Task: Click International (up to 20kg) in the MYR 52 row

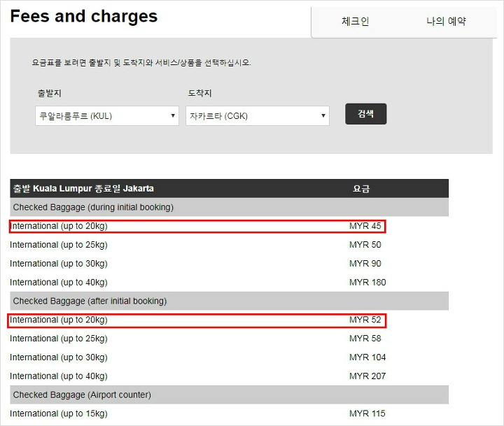Action: [59, 320]
